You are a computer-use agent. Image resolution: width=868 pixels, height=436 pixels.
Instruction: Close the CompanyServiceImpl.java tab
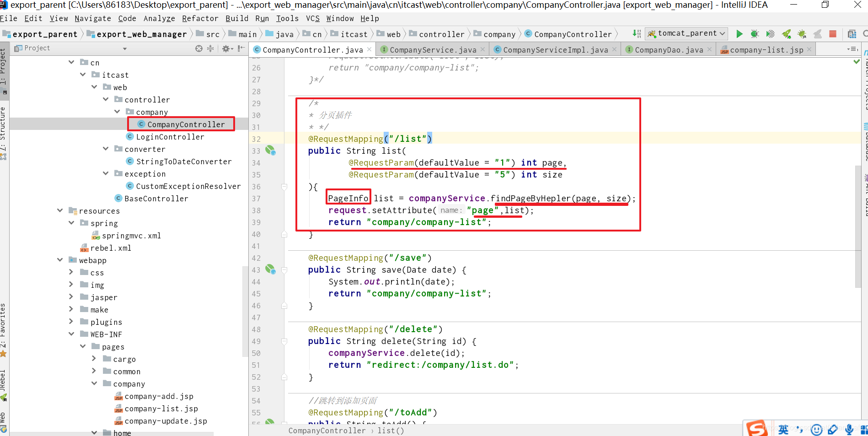pos(614,49)
